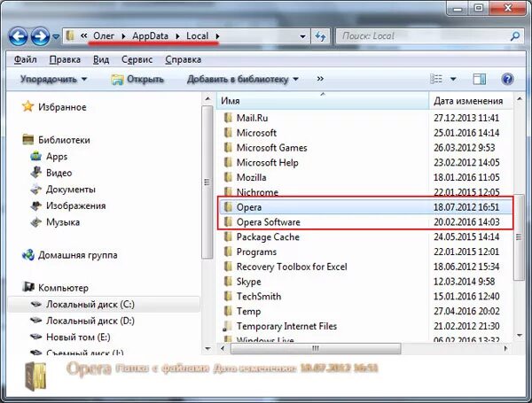Open the Видео library
Viewport: 532px width, 403px height.
point(51,173)
